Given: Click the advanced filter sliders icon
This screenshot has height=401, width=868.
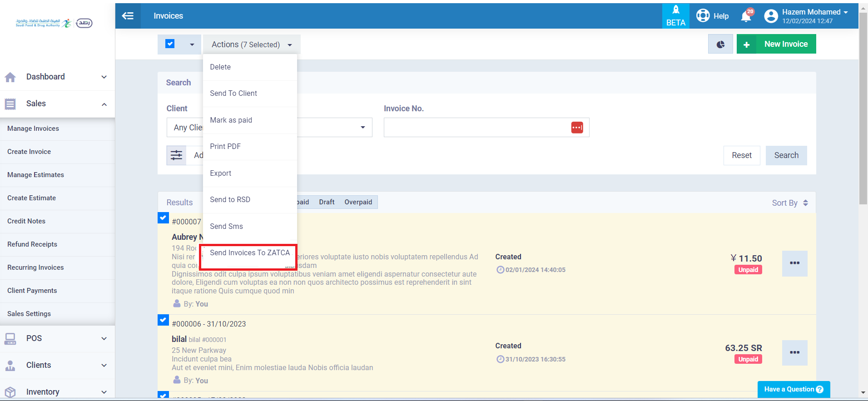Looking at the screenshot, I should (x=176, y=155).
